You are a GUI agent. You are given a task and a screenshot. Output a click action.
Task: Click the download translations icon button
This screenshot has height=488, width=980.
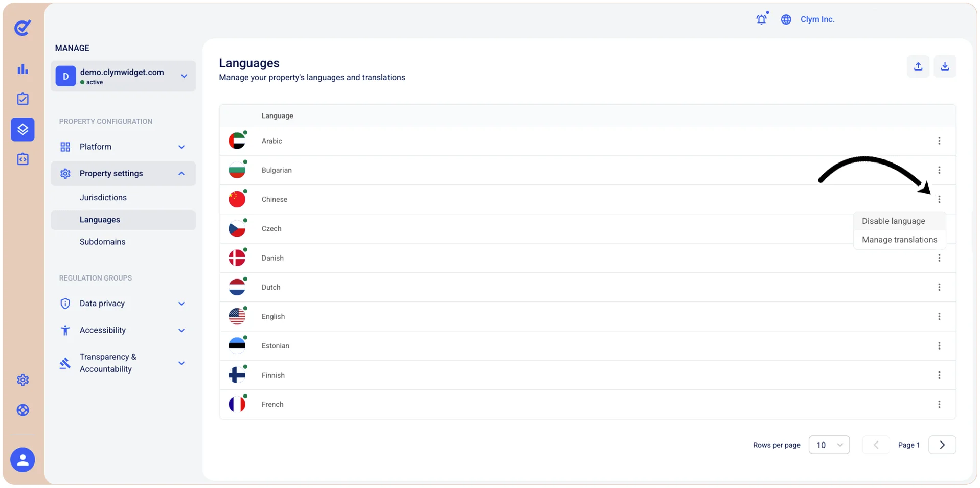pyautogui.click(x=945, y=66)
